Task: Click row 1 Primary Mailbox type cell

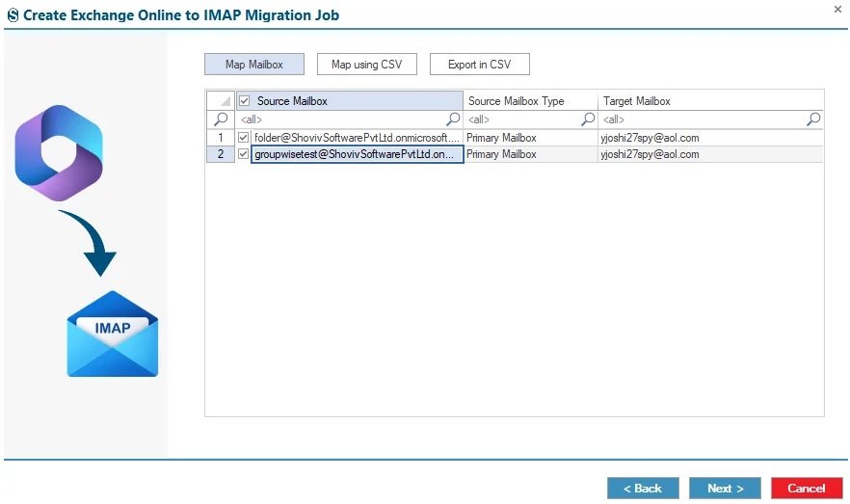Action: point(531,138)
